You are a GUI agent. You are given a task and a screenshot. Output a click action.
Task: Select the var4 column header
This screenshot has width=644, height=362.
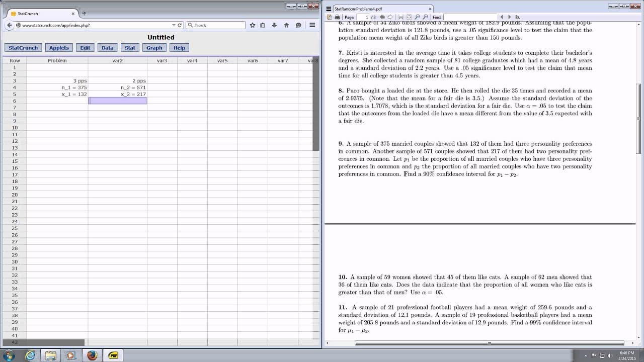[x=192, y=60]
